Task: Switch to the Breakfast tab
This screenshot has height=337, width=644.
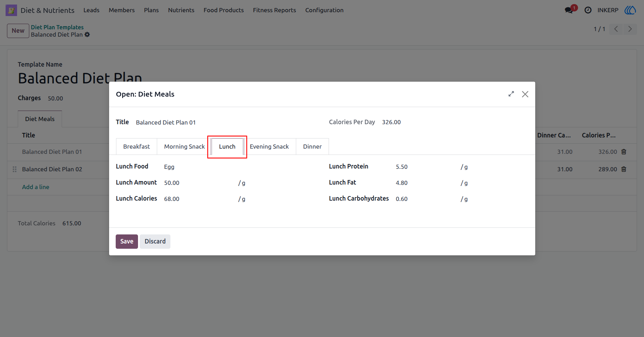Action: [x=137, y=147]
